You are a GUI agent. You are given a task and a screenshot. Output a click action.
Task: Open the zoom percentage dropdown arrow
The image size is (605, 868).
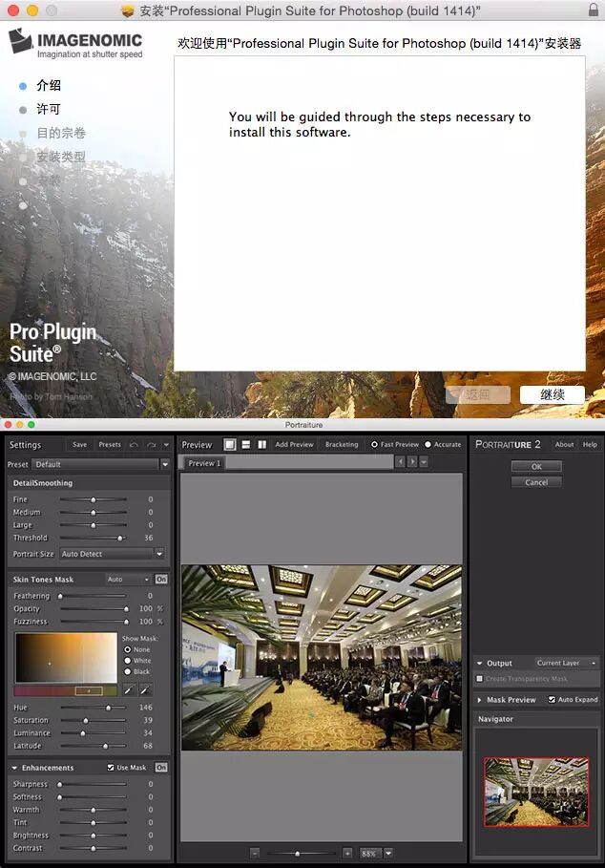(388, 853)
